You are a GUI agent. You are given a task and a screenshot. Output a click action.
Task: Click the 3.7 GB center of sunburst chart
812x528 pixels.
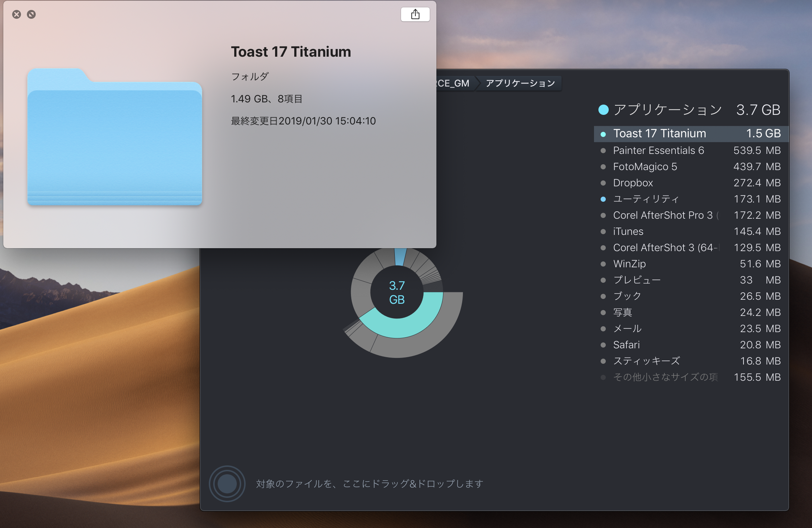coord(397,292)
